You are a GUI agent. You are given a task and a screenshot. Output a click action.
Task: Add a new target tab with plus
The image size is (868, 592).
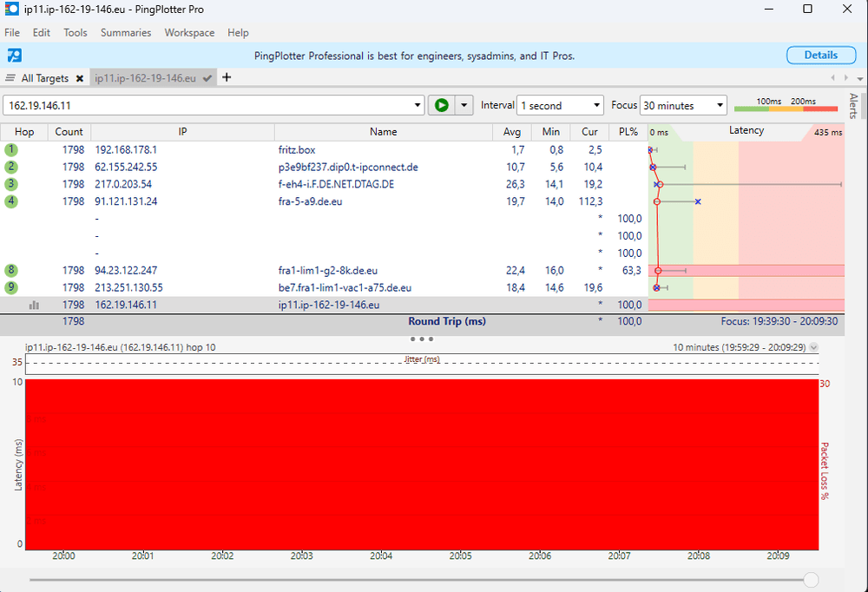(x=227, y=77)
